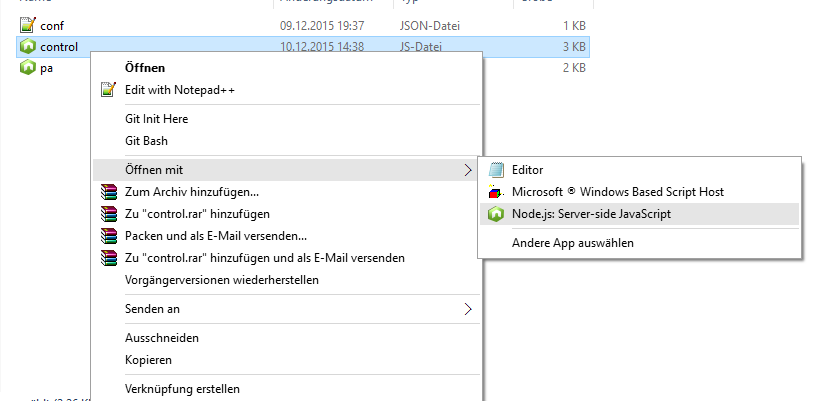Screen dimensions: 834x401
Task: Select Öffnen in the context menu
Action: pos(145,68)
